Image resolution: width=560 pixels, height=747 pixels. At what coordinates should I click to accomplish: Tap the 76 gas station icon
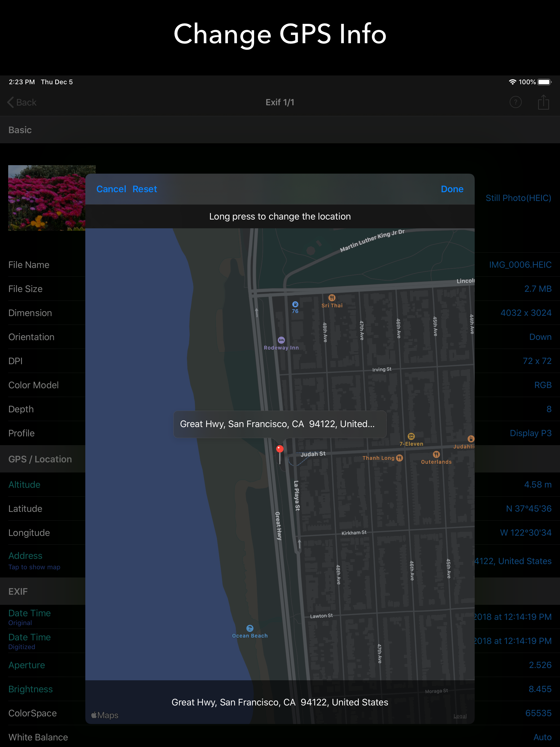click(x=295, y=304)
